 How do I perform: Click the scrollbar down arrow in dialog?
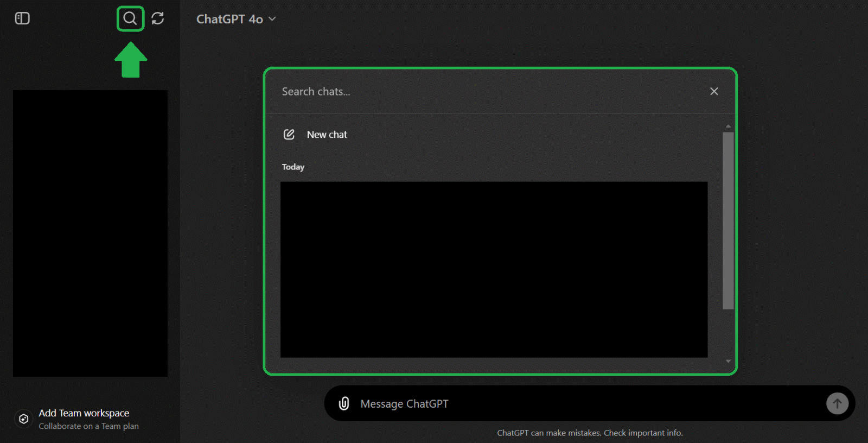[x=728, y=361]
